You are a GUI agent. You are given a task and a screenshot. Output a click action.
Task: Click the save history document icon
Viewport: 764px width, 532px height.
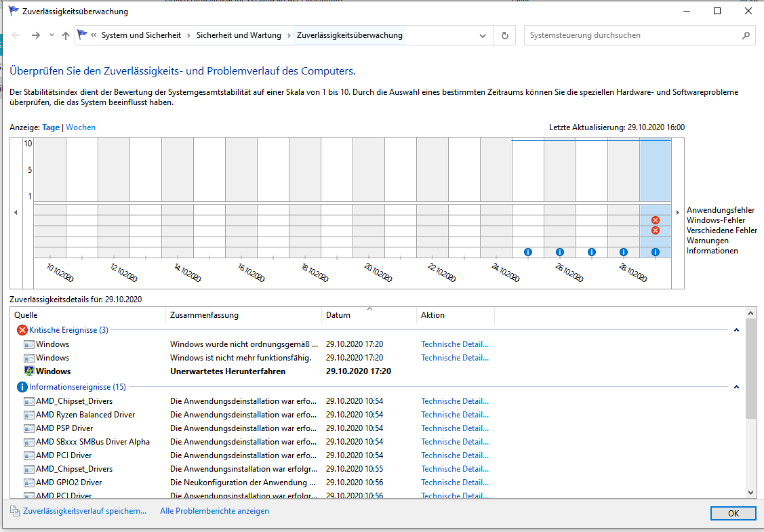pos(15,511)
